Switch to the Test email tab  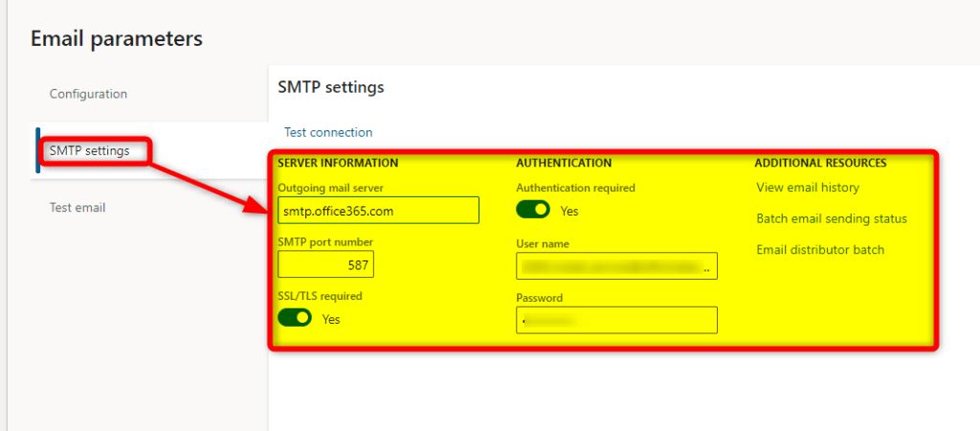(x=78, y=207)
